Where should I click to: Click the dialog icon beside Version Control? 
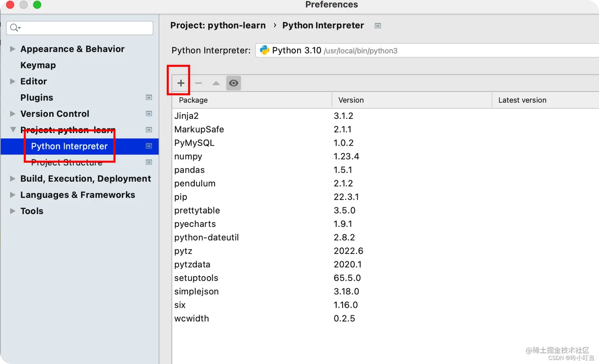149,114
